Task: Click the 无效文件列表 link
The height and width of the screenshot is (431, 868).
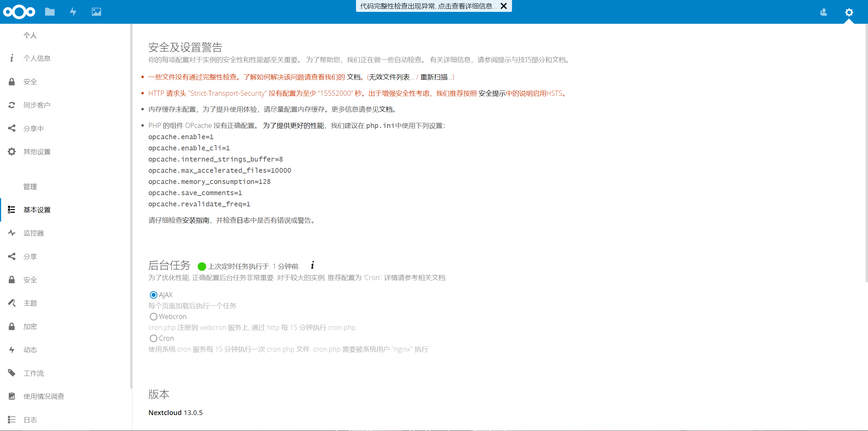Action: [x=389, y=77]
